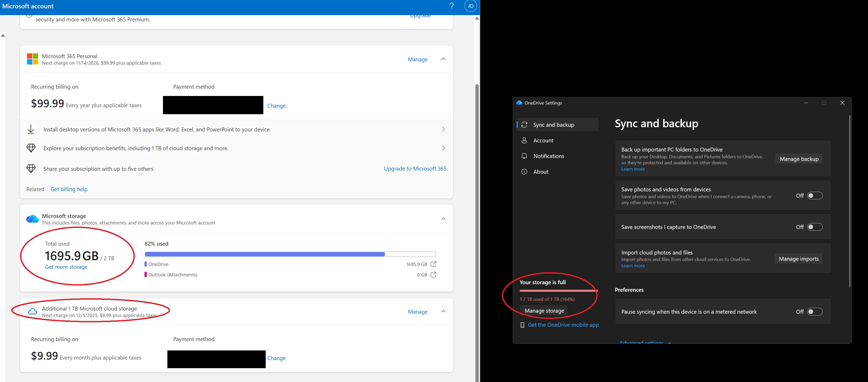This screenshot has height=382, width=868.
Task: Click the 82% used storage progress bar
Action: 290,254
